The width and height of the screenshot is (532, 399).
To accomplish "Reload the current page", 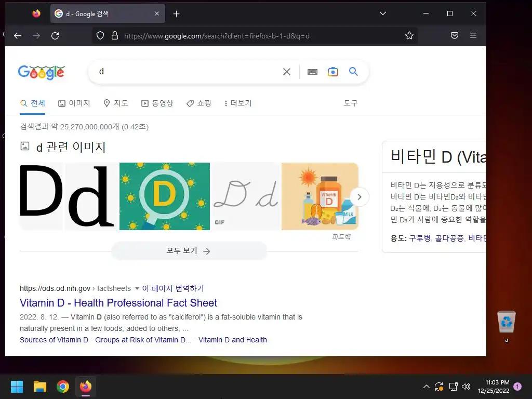I will tap(55, 36).
